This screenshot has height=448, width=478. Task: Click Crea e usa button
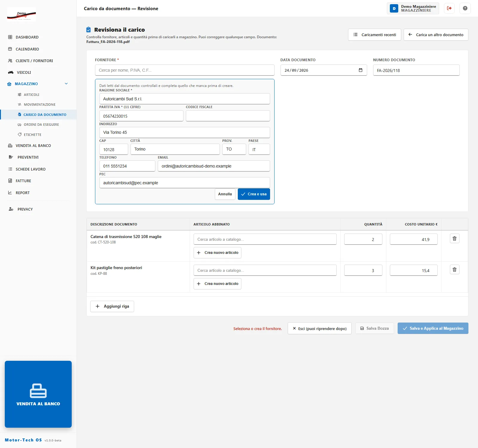pyautogui.click(x=254, y=194)
